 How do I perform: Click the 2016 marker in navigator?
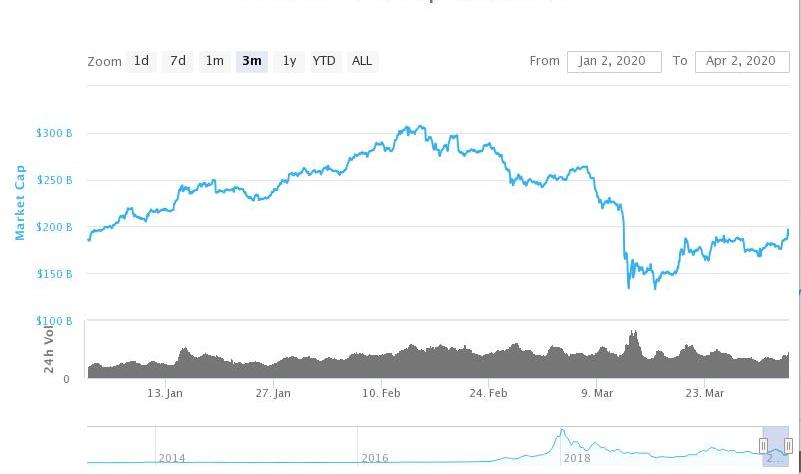pyautogui.click(x=374, y=458)
